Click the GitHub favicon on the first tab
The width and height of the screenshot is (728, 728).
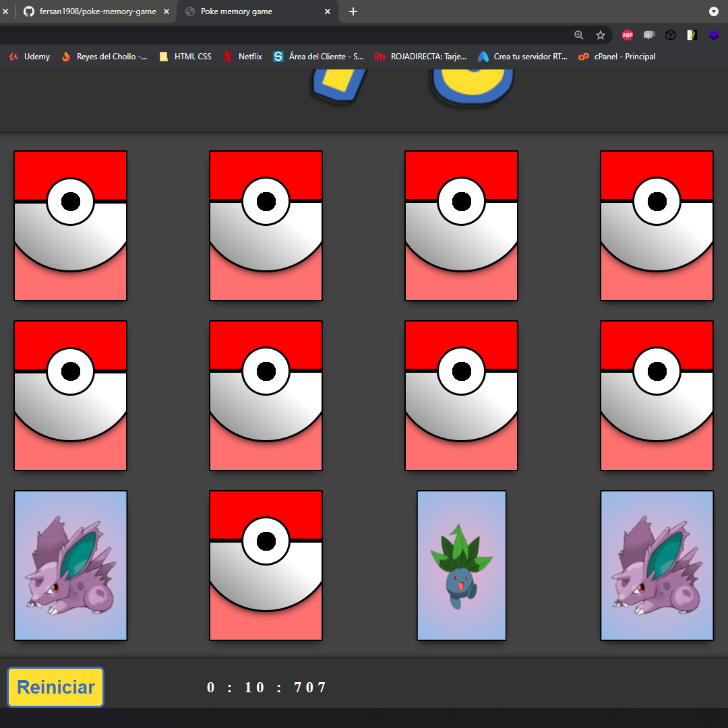(x=29, y=11)
